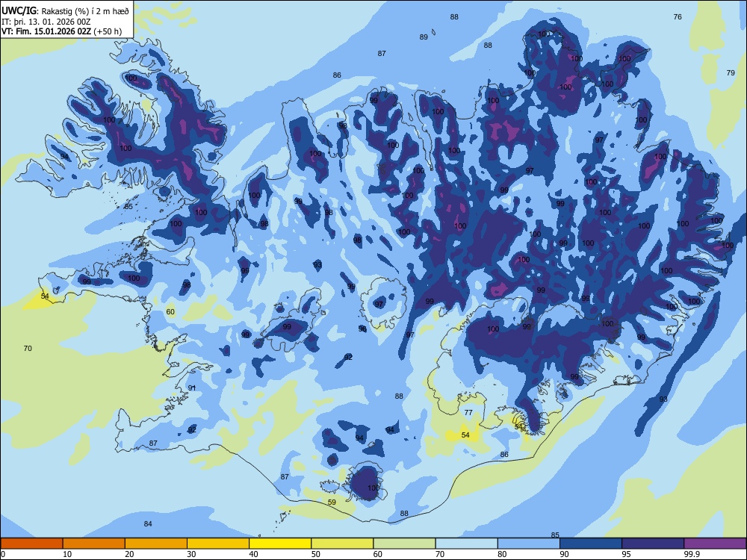Click the humidity value '70' over the western sea
This screenshot has width=747, height=560.
pos(28,349)
